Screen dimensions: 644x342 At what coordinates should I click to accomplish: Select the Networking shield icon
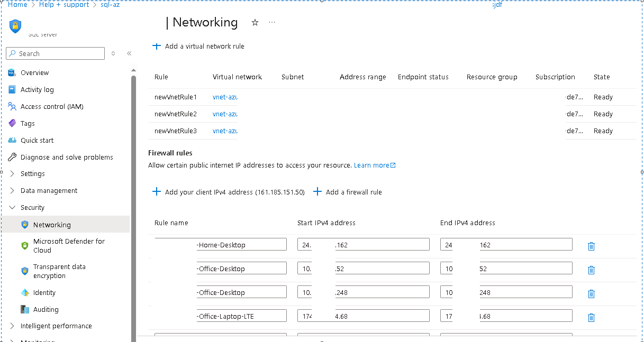coord(25,224)
